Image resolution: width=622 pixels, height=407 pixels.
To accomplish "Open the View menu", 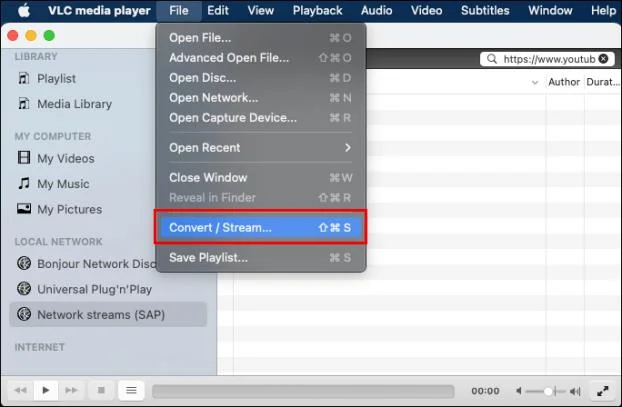I will click(x=261, y=10).
